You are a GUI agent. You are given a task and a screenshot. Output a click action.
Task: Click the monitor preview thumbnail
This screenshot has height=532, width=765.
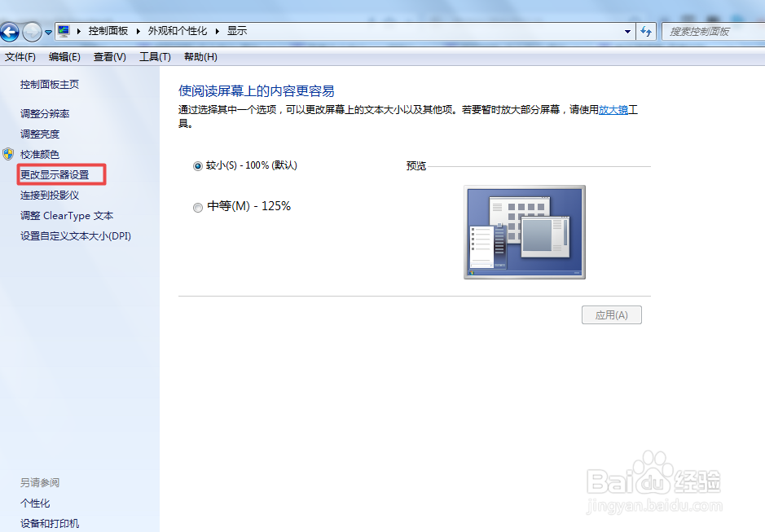(524, 232)
